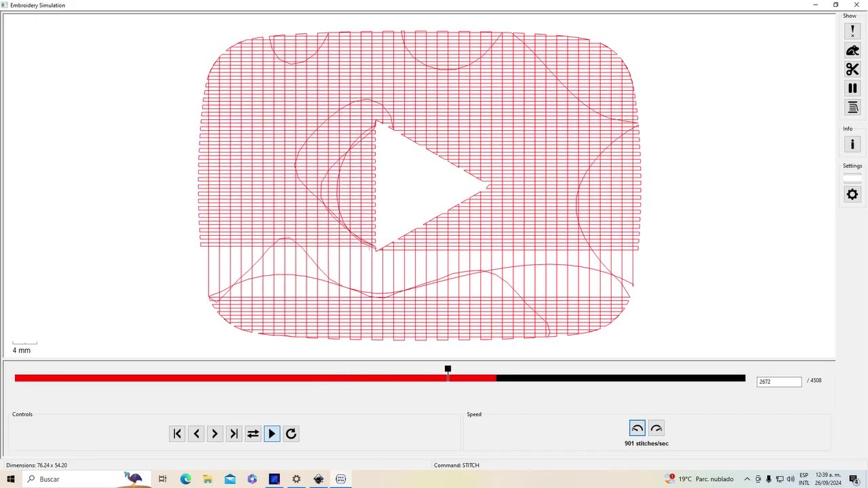
Task: Open the Copilot app on taskbar
Action: pos(252,479)
